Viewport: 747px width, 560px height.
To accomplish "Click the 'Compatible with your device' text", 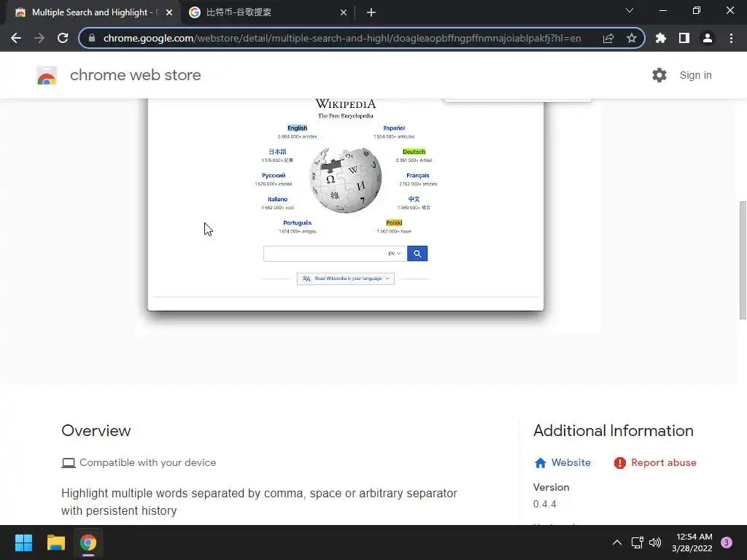I will coord(147,462).
